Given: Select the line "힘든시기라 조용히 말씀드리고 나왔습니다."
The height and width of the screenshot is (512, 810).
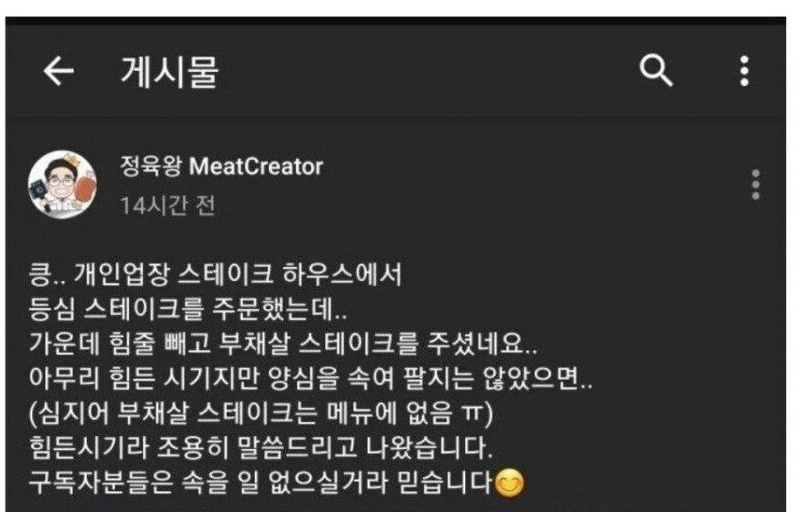Looking at the screenshot, I should (x=261, y=448).
